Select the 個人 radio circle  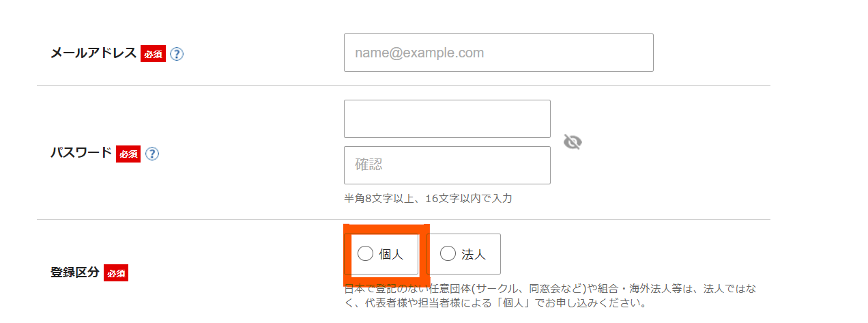366,254
